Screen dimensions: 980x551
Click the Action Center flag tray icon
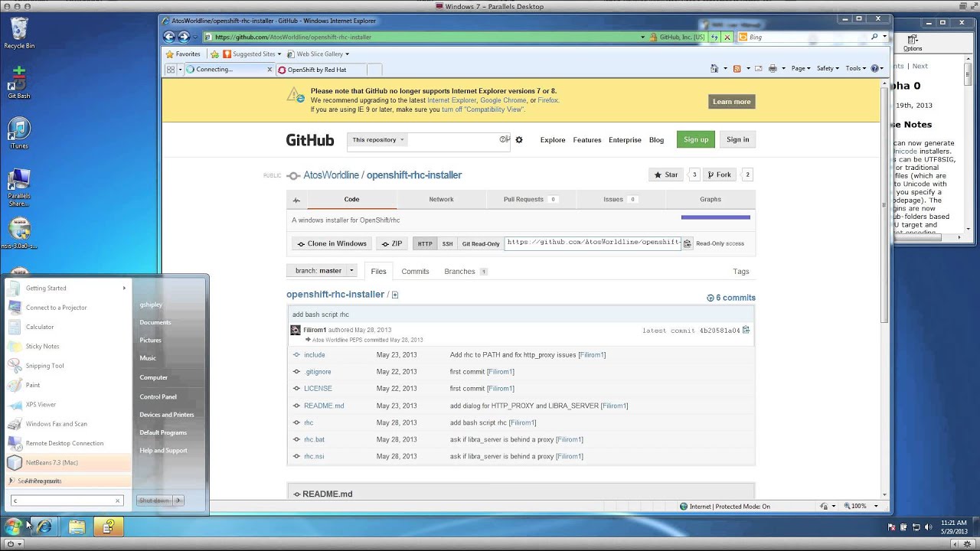coord(891,527)
